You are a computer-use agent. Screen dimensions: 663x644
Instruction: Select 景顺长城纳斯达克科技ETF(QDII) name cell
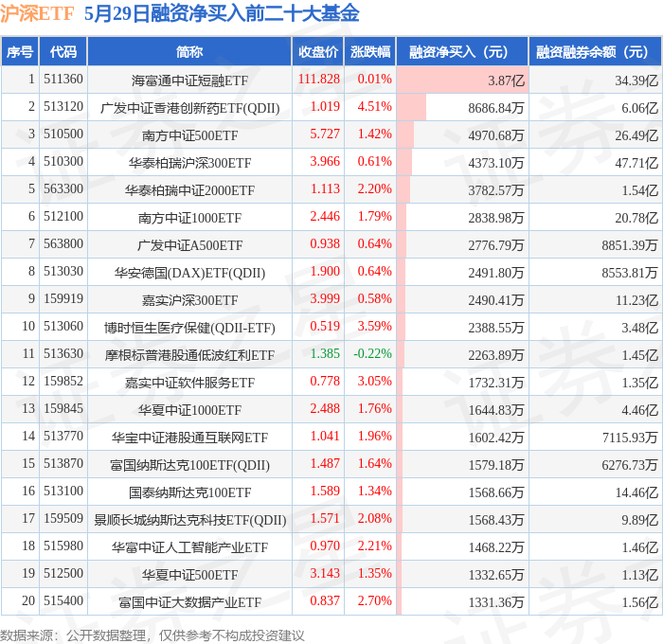tap(189, 520)
